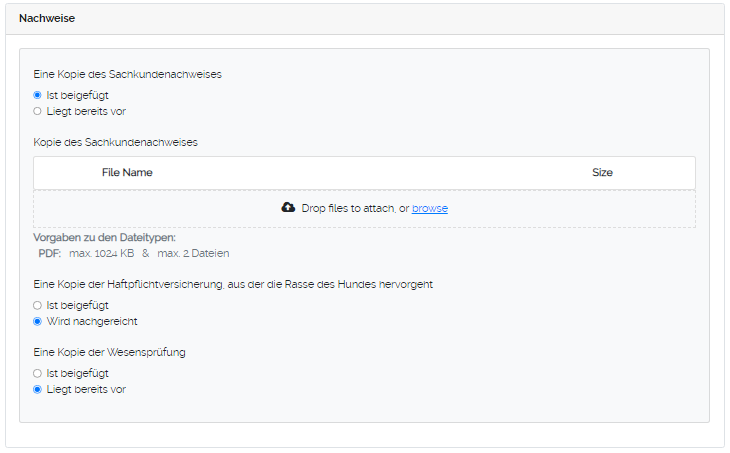Pick 'Ist beigefügt' for Wesensprüfung copy
730x453 pixels.
click(37, 373)
